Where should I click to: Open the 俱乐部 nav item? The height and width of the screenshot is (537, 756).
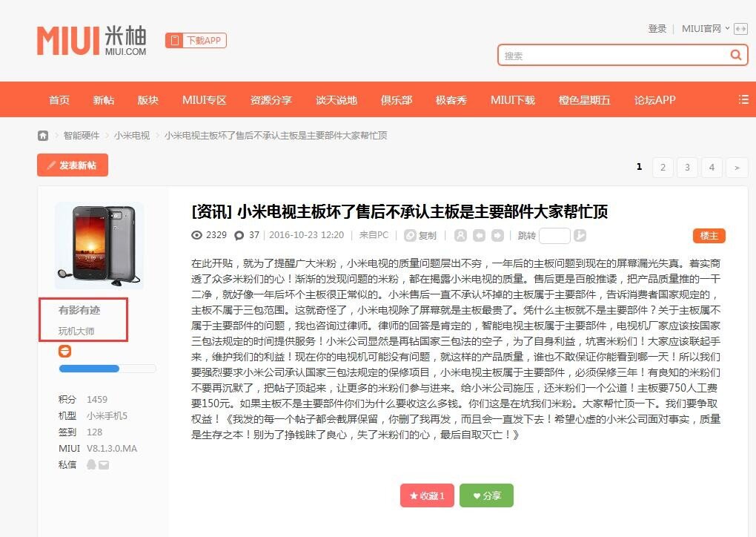click(397, 100)
